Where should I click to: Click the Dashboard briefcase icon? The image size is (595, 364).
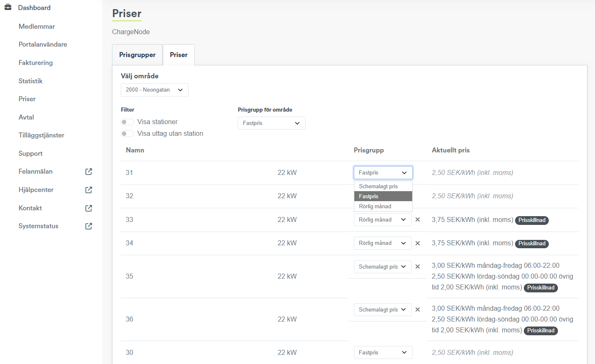click(x=8, y=7)
